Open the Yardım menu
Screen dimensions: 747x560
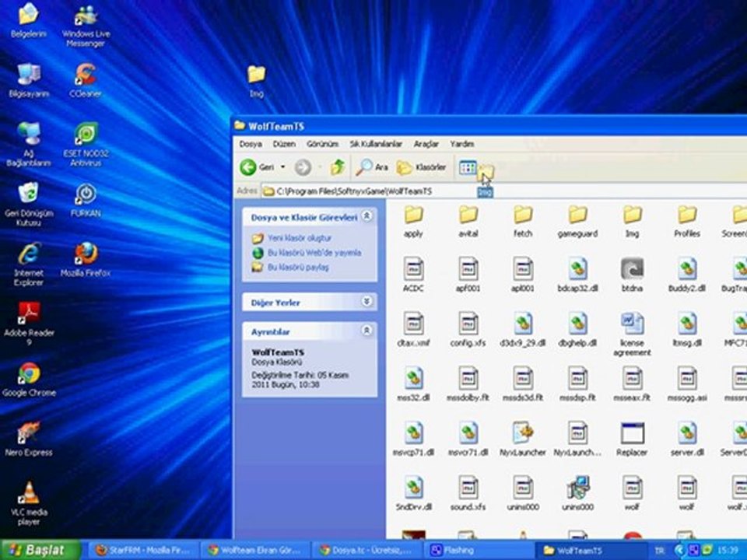pos(462,144)
